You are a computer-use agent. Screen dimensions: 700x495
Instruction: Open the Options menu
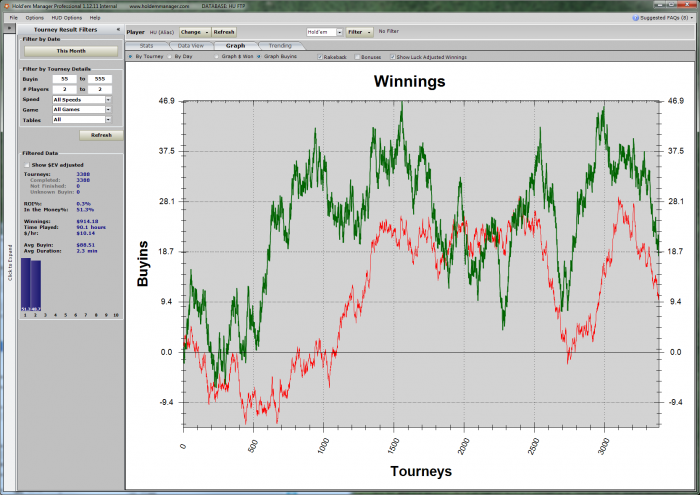[34, 18]
